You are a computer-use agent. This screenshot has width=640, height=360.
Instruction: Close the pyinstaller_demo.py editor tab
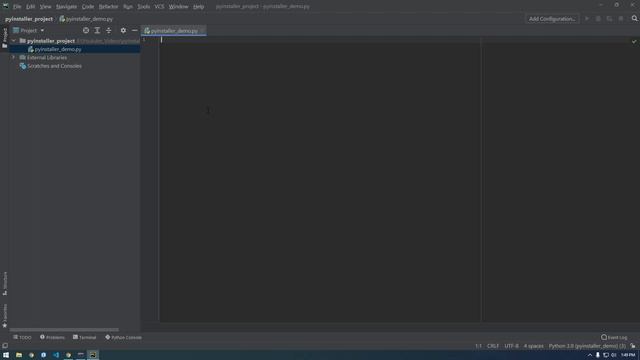(x=202, y=31)
